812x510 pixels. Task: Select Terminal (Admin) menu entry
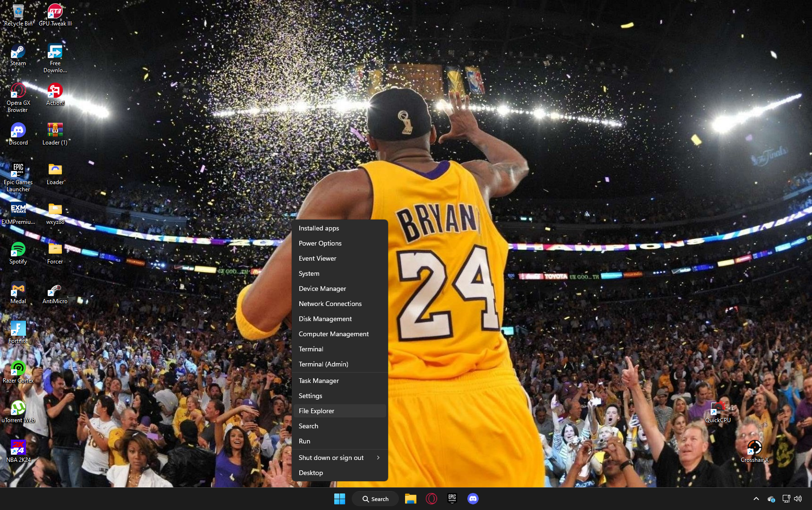[x=323, y=364]
